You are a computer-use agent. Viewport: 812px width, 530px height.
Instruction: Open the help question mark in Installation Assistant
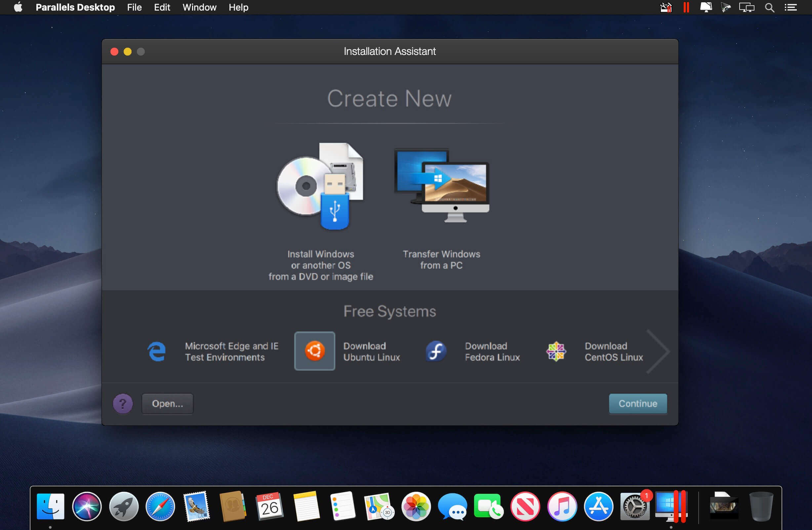tap(123, 404)
